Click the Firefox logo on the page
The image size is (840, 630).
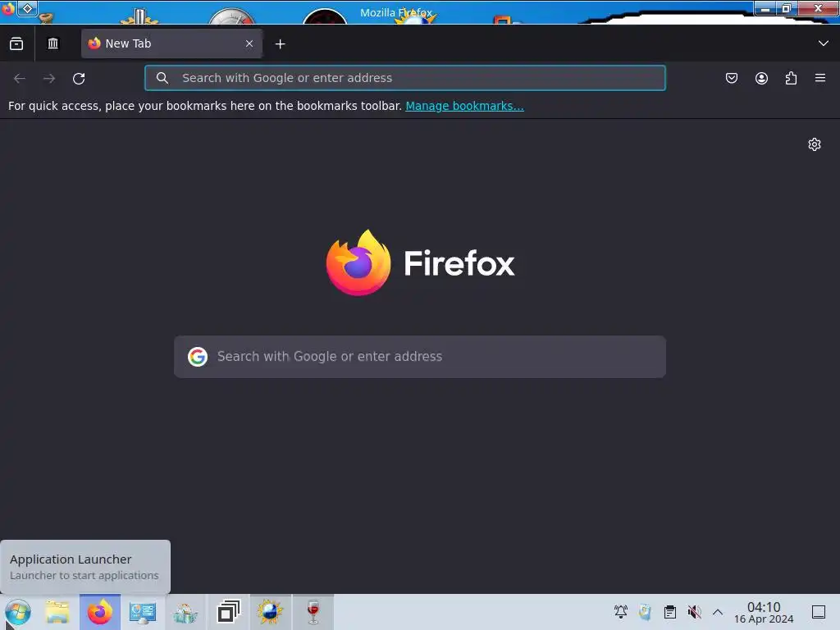pos(420,262)
